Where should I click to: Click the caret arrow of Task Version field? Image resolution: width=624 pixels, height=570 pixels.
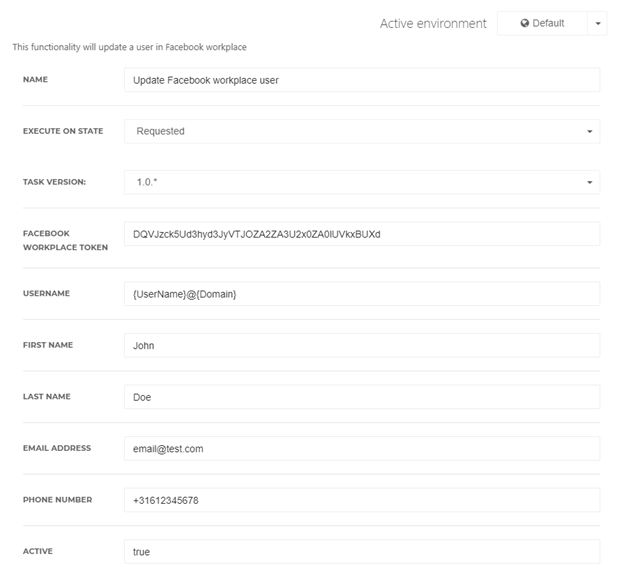pos(589,182)
